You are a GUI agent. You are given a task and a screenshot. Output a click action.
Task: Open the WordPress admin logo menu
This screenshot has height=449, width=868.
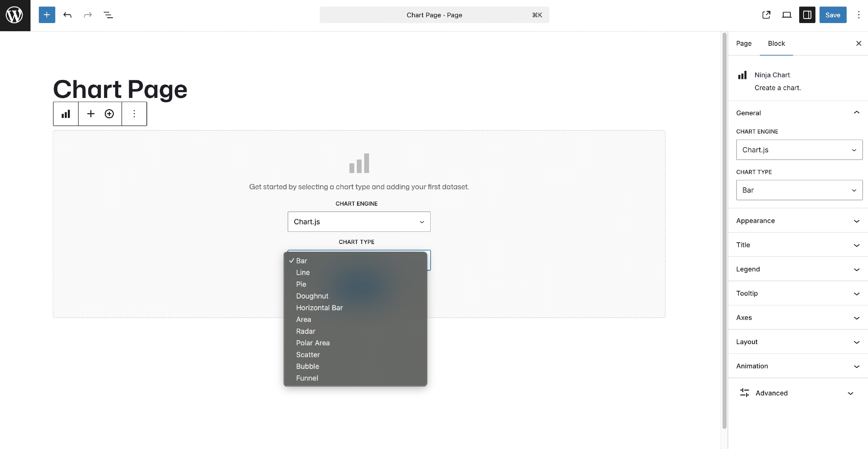coord(15,15)
